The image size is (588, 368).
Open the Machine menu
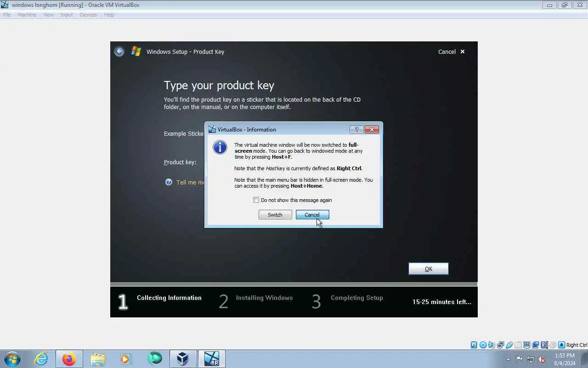pyautogui.click(x=27, y=15)
